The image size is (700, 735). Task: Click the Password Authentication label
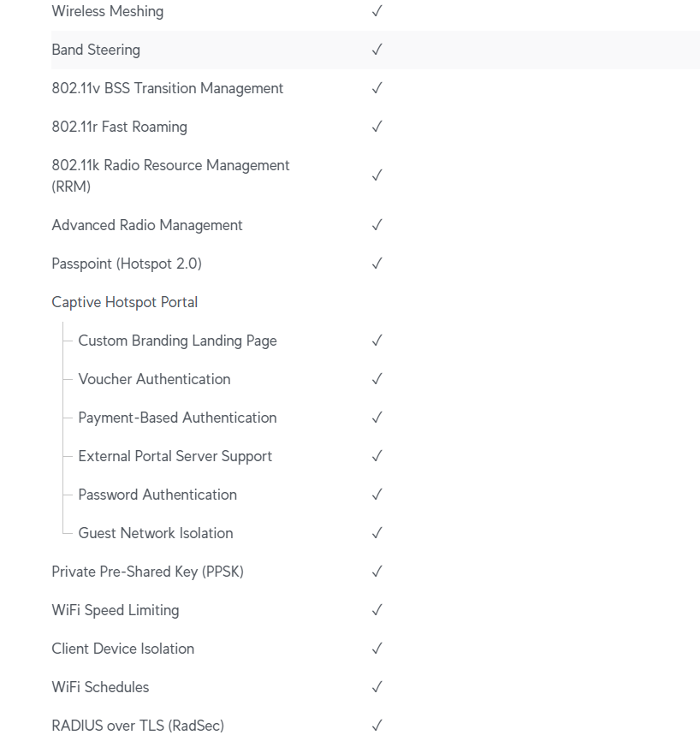[157, 495]
